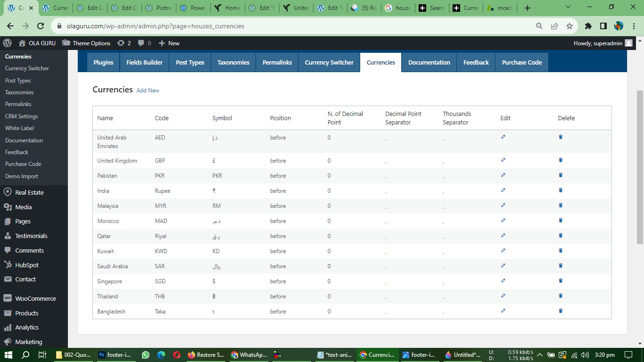Open HubSpot menu in sidebar
644x362 pixels.
(27, 265)
